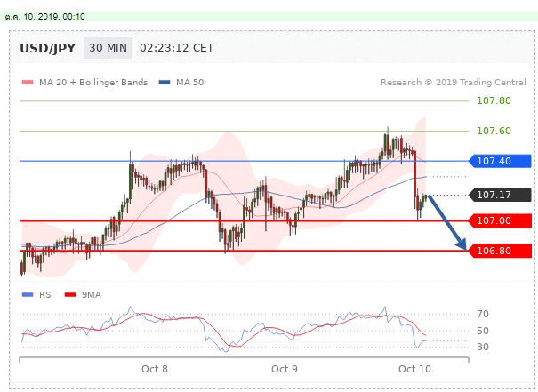Click the Oct 9 date axis label
Image resolution: width=538 pixels, height=392 pixels.
click(285, 369)
